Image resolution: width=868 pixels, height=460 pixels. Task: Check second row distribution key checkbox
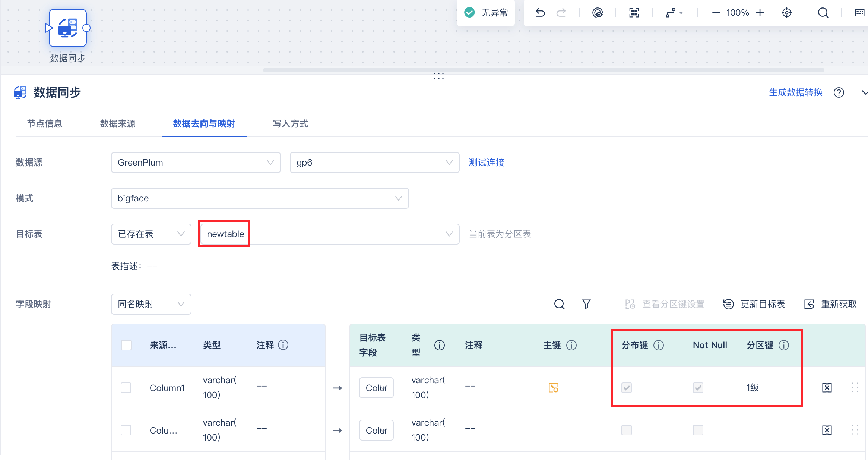(x=626, y=430)
